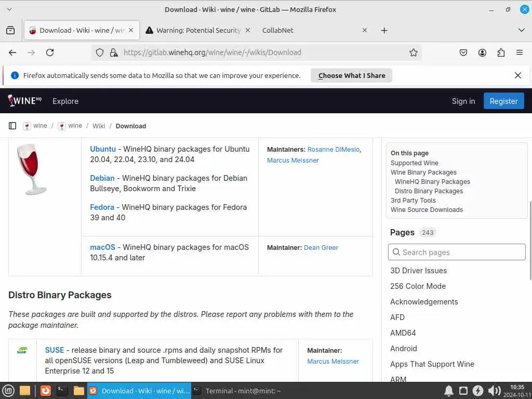Jump to Supported Wine section
This screenshot has height=399, width=532.
point(414,163)
